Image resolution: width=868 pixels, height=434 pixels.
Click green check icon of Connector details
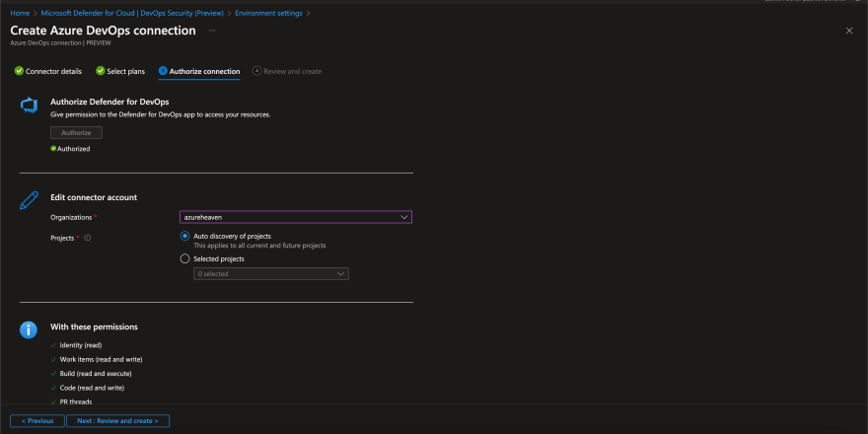point(19,71)
